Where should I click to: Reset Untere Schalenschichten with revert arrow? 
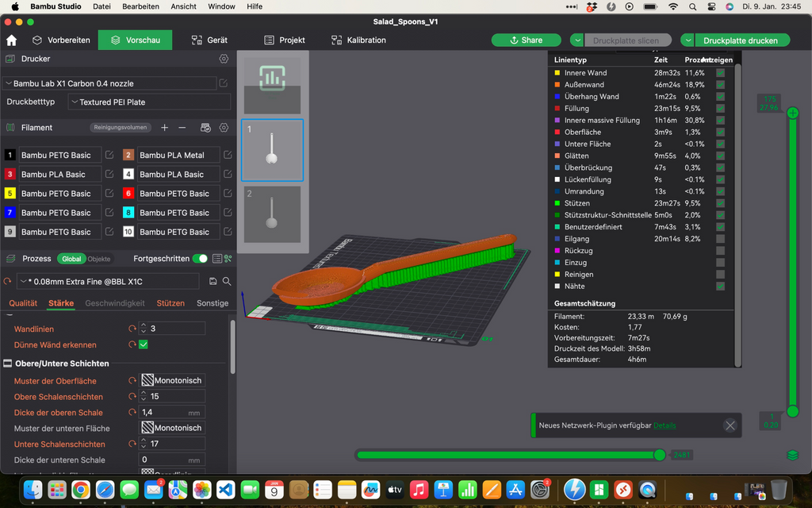pos(132,444)
